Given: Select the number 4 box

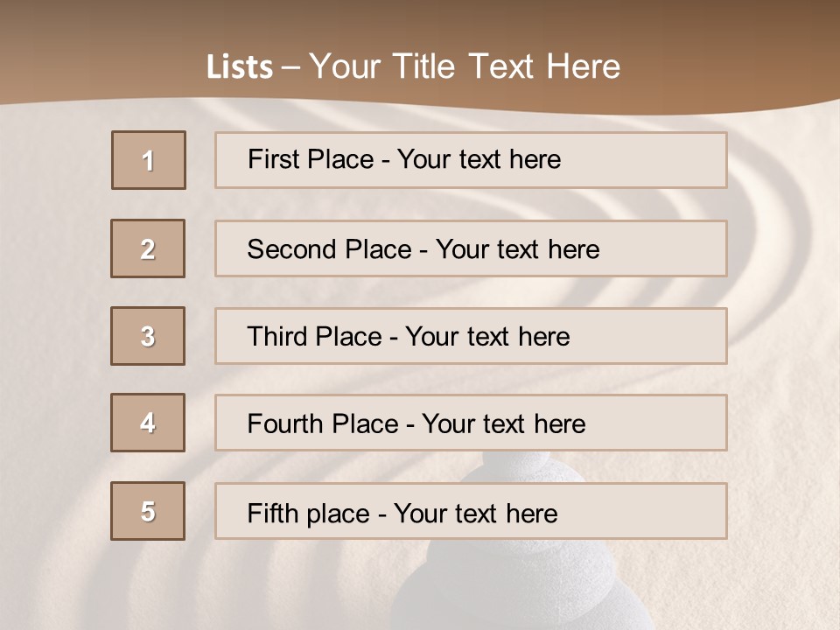Looking at the screenshot, I should tap(148, 423).
